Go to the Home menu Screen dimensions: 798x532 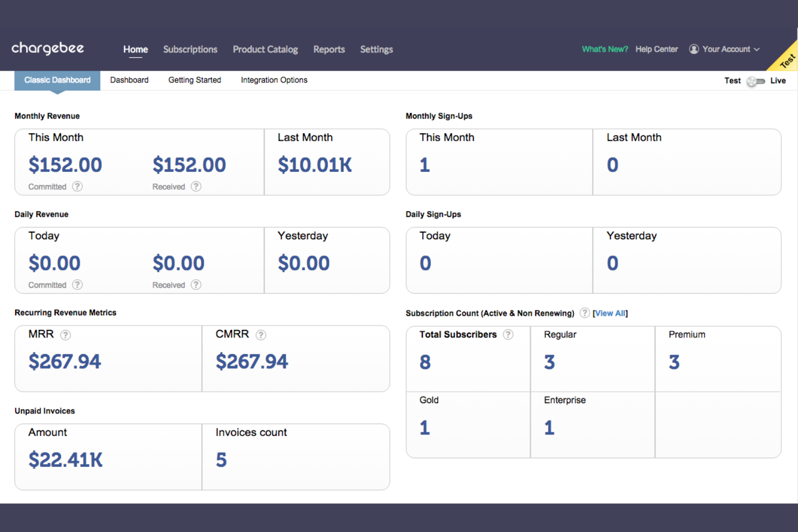[135, 49]
